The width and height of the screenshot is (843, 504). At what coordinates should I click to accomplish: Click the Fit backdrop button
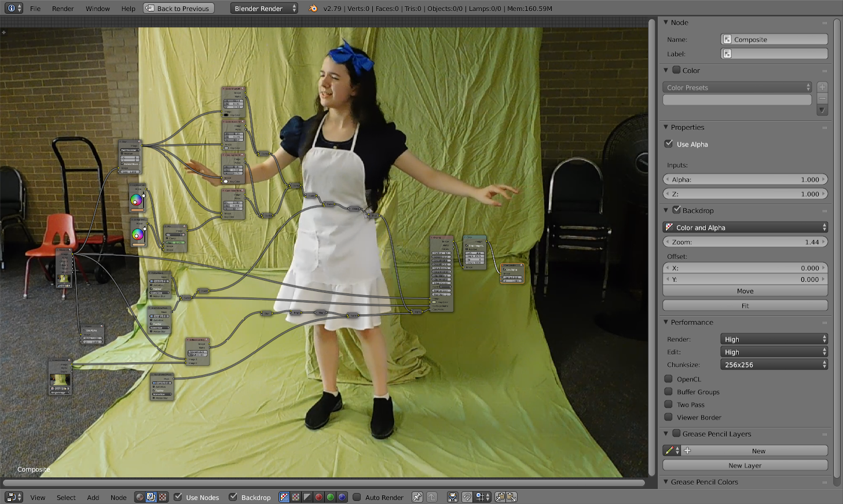coord(745,306)
